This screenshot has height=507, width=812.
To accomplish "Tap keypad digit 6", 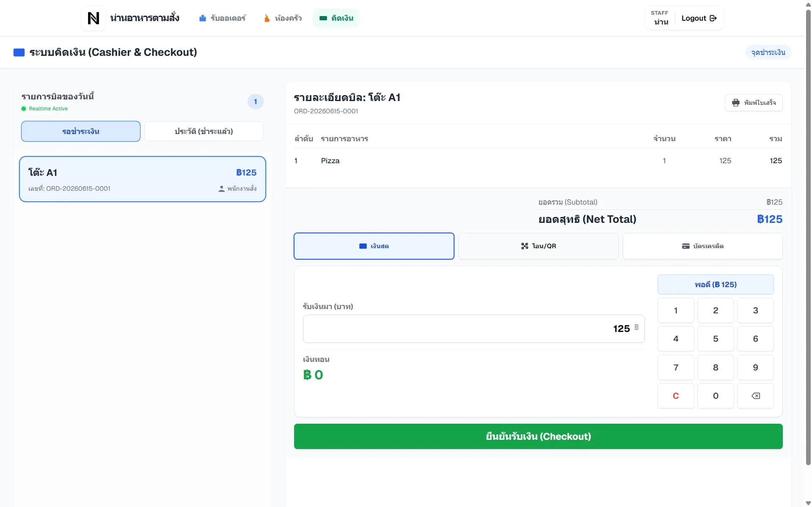I will 755,339.
